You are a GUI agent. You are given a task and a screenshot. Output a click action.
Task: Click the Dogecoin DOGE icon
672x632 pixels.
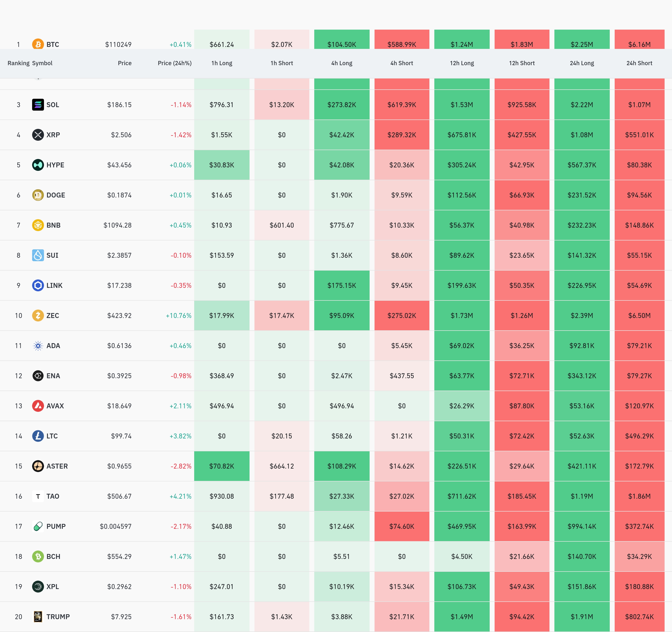(x=38, y=195)
